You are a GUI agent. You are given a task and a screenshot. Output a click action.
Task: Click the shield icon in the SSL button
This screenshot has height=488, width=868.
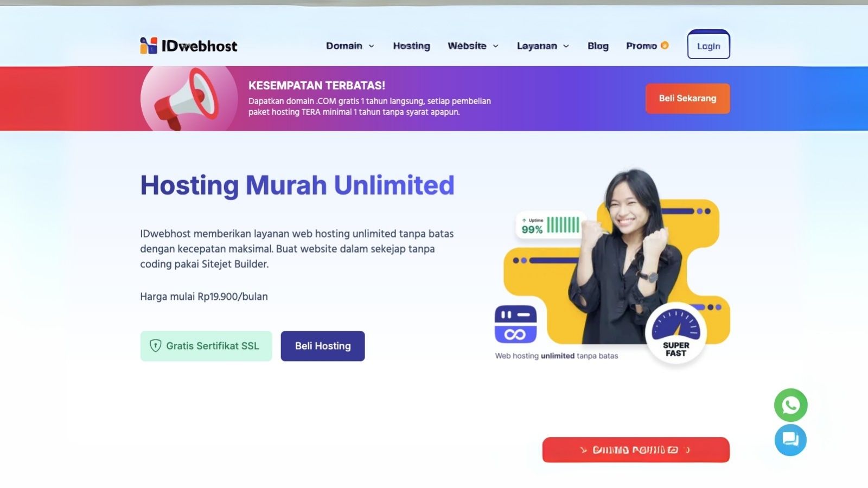155,346
